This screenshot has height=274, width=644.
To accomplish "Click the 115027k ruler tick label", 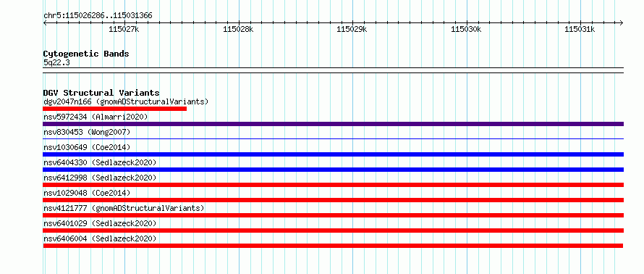I will (x=124, y=29).
